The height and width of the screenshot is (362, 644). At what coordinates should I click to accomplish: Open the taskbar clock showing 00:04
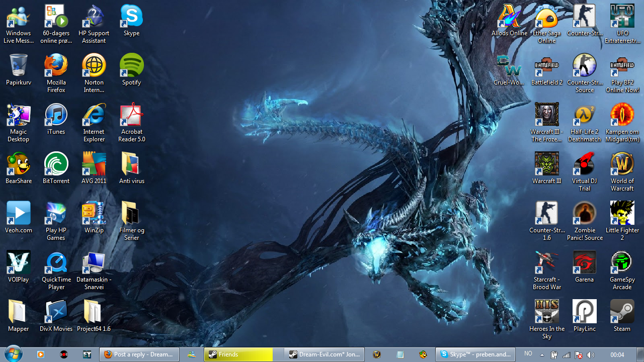tap(617, 355)
